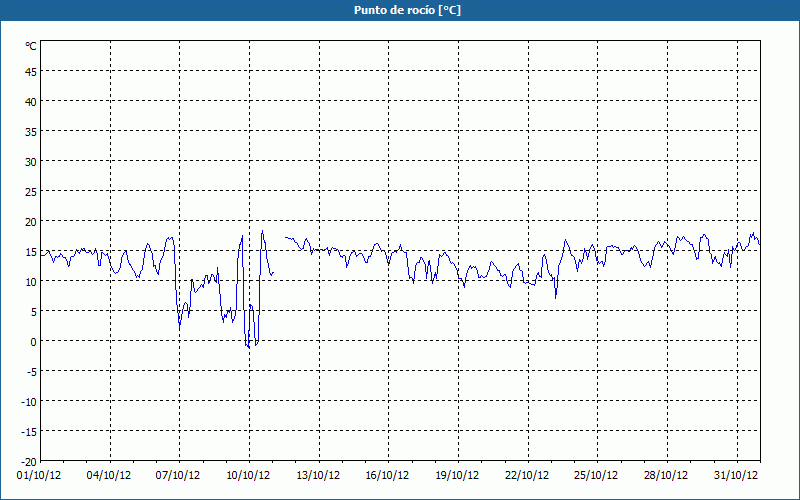Click the 10 y-axis label

(31, 283)
